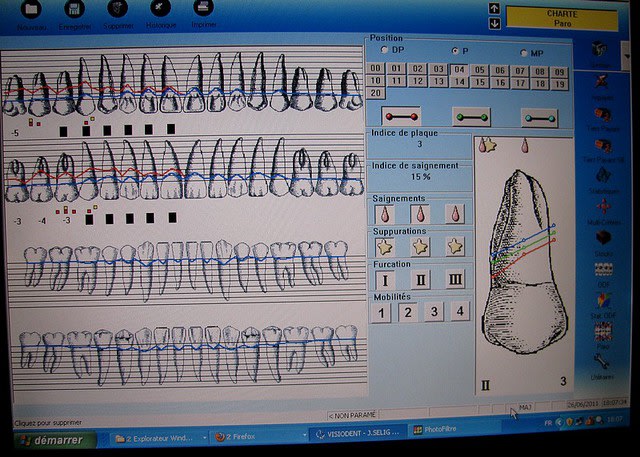Click the Enregistrer save icon
This screenshot has width=640, height=457.
[72, 10]
